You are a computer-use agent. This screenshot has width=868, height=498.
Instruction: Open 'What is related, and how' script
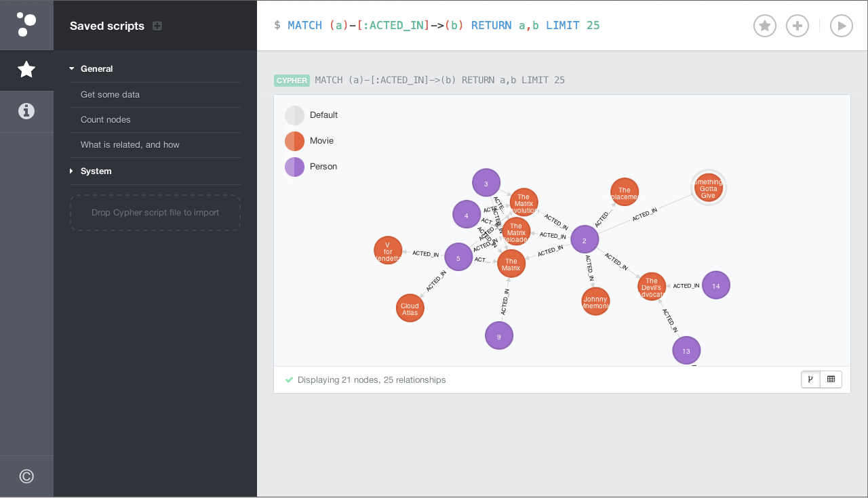pyautogui.click(x=130, y=144)
